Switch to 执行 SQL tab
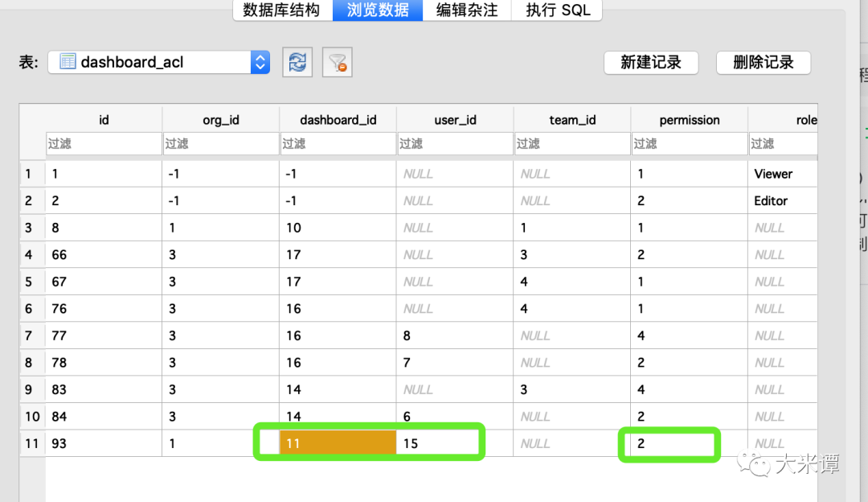The height and width of the screenshot is (502, 868). point(558,10)
